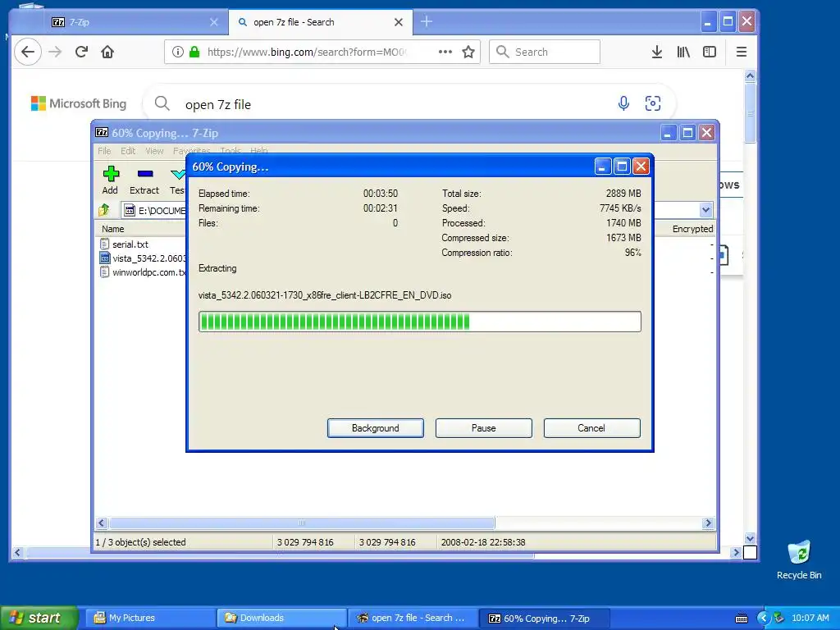Image resolution: width=840 pixels, height=630 pixels.
Task: Open the page actions three-dot menu
Action: pyautogui.click(x=445, y=52)
